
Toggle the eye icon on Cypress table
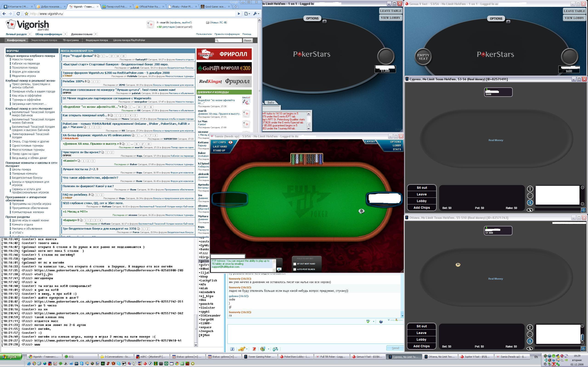coord(530,210)
